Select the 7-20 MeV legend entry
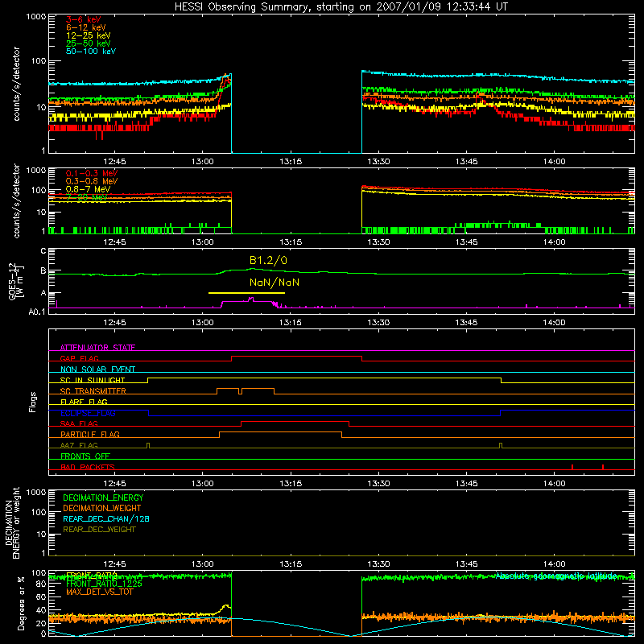Image resolution: width=644 pixels, height=644 pixels. tap(87, 197)
